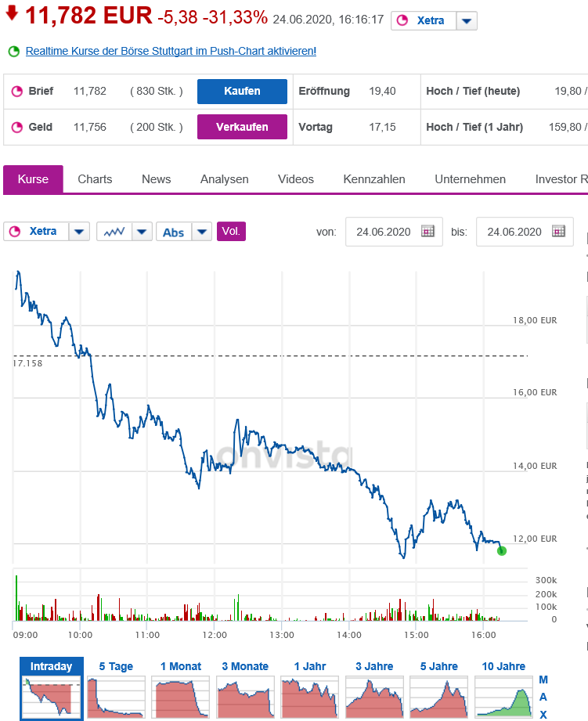The width and height of the screenshot is (588, 721).
Task: Select the line chart type icon
Action: 116,231
